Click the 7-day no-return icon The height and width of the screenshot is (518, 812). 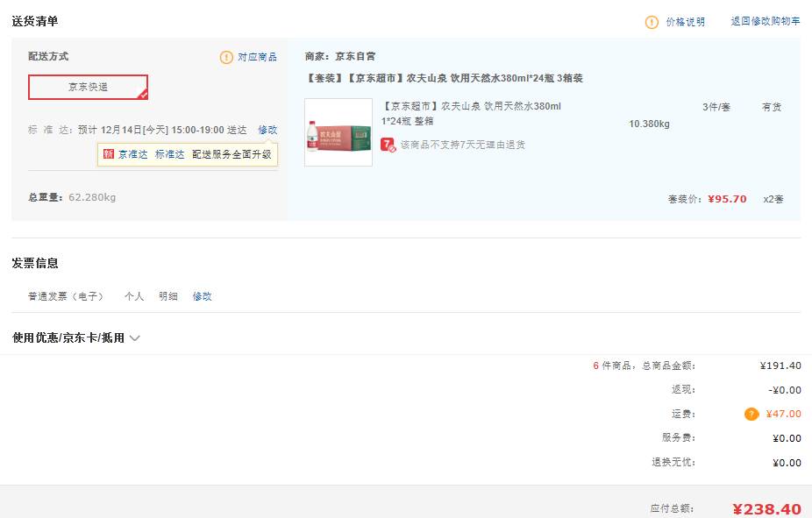coord(388,145)
